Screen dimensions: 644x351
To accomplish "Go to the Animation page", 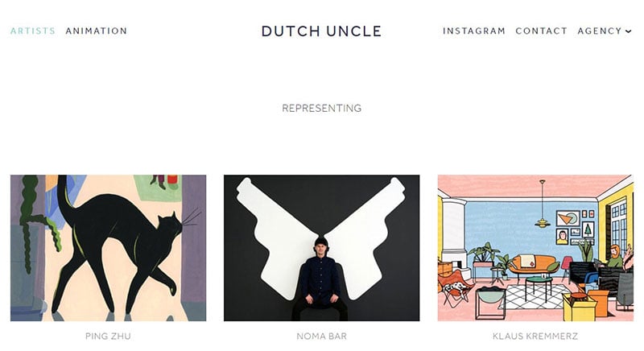I will pyautogui.click(x=97, y=31).
